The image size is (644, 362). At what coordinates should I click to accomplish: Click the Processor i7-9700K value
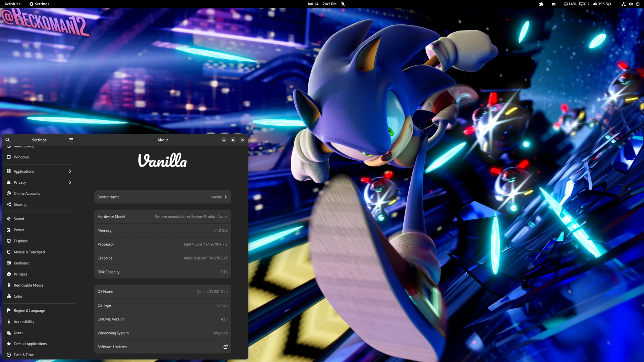pyautogui.click(x=206, y=244)
